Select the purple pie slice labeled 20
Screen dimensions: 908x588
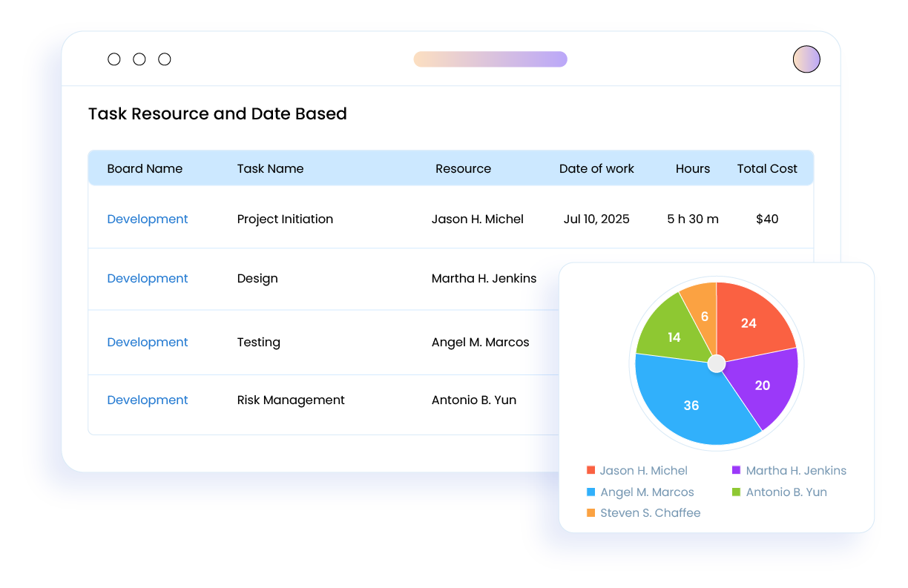pos(762,386)
